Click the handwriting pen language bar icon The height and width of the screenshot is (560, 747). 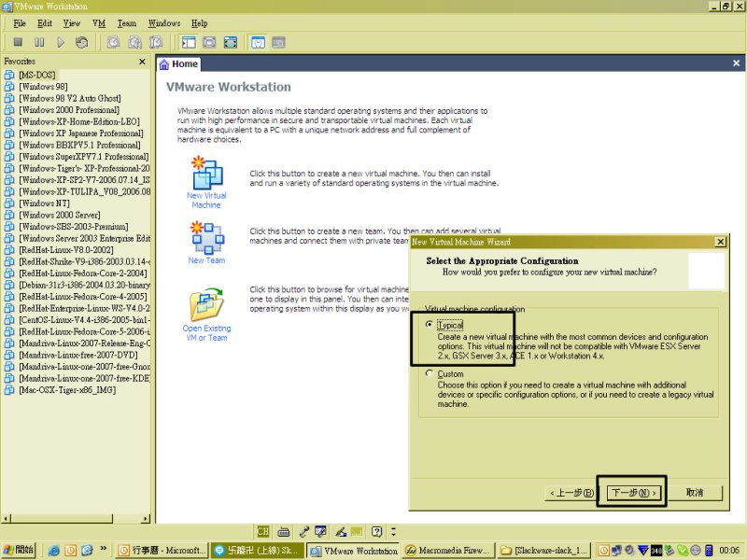[x=341, y=531]
